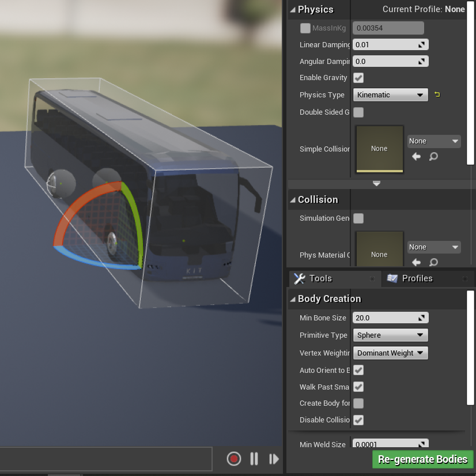The image size is (476, 476).
Task: Toggle Auto Orient to Bone checkbox
Action: pos(358,370)
